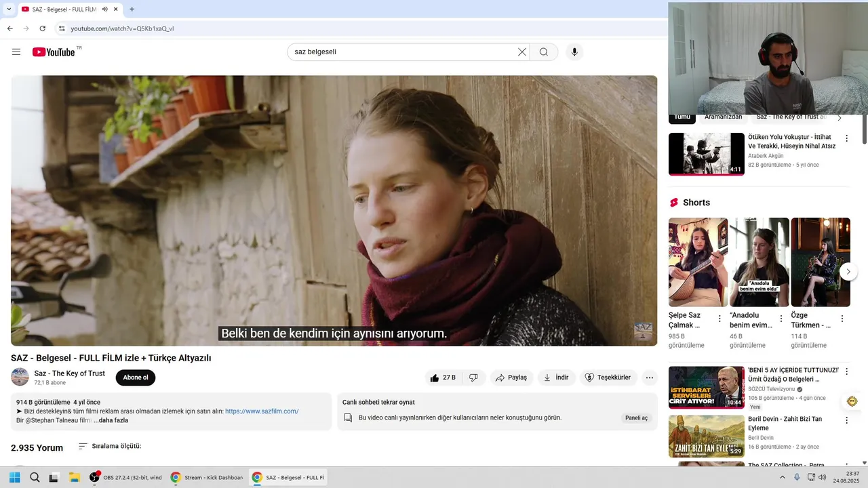Open Task View from taskbar

pyautogui.click(x=54, y=477)
